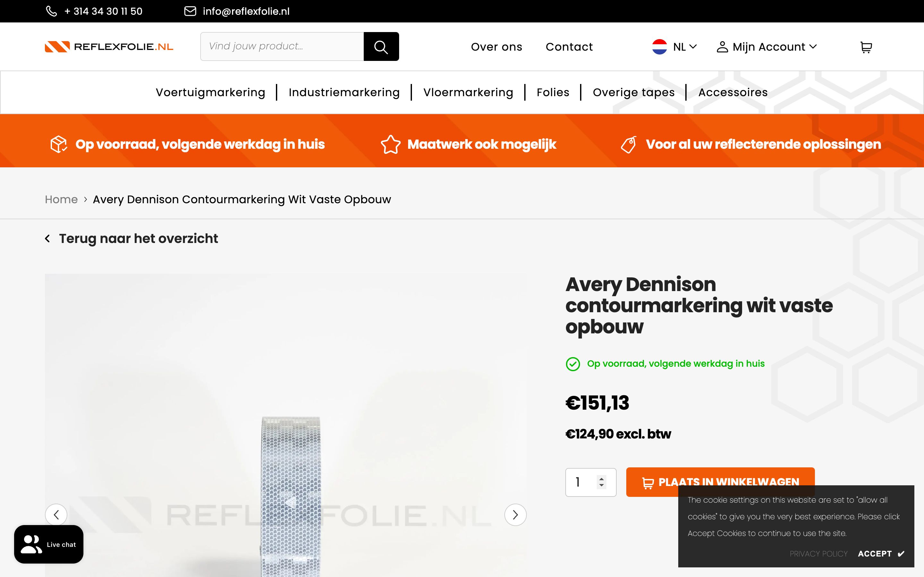
Task: Open the PRIVACY POLICY link
Action: click(x=818, y=554)
